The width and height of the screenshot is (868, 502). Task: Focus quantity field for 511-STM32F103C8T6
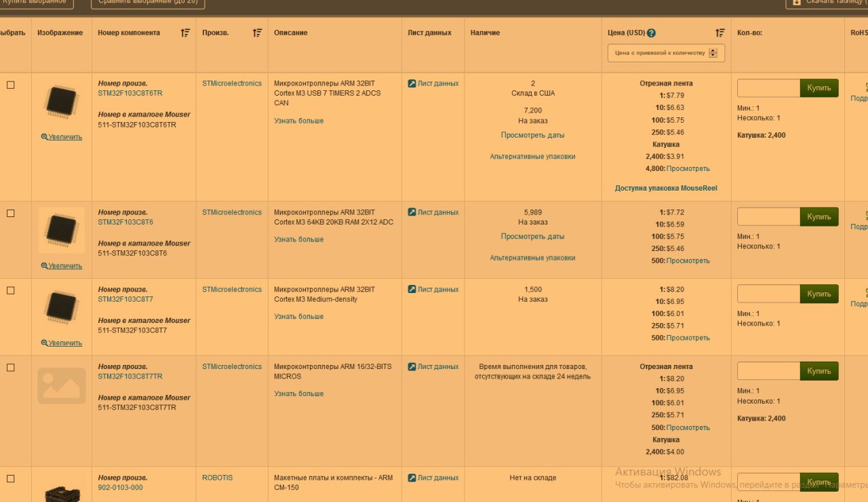(x=768, y=217)
